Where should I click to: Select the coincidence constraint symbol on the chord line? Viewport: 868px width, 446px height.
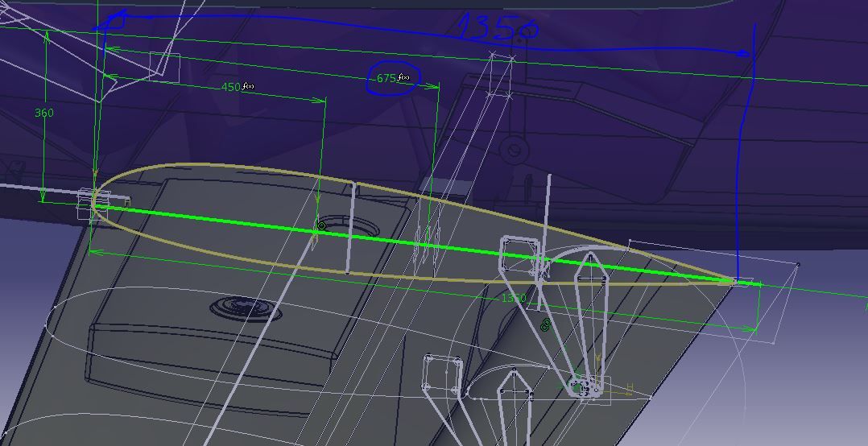(x=322, y=226)
